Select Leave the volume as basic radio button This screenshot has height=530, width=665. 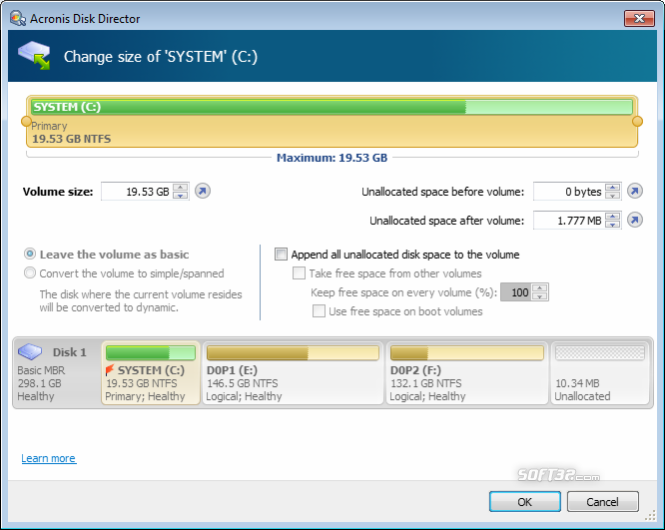point(30,254)
